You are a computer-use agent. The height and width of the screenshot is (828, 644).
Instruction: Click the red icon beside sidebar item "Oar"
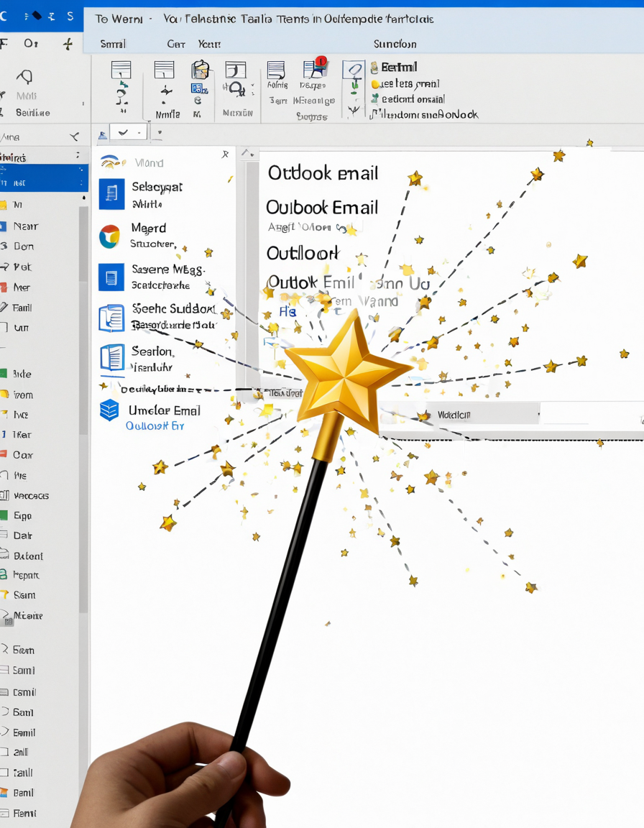(x=4, y=455)
